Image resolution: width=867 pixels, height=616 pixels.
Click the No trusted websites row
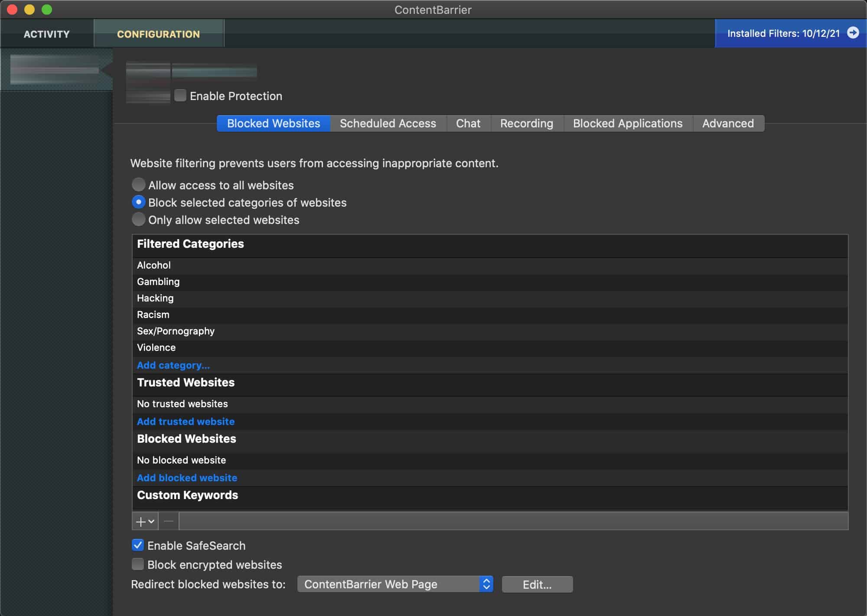tap(490, 404)
